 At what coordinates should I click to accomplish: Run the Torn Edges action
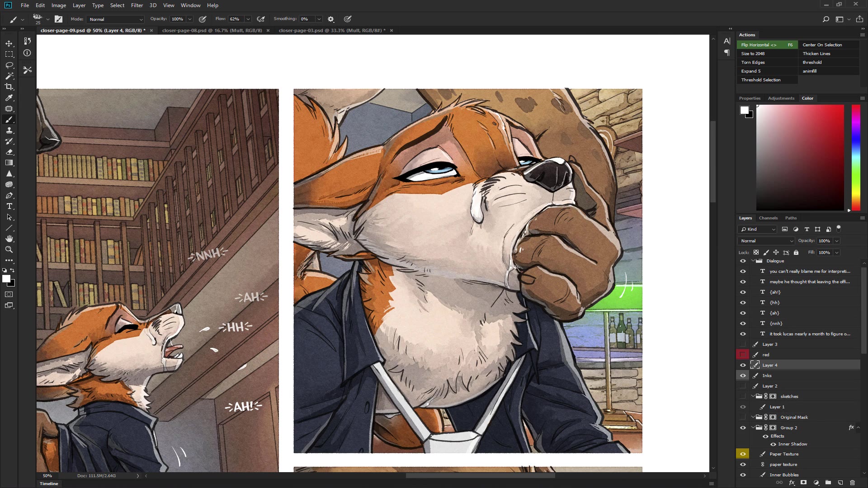click(767, 62)
